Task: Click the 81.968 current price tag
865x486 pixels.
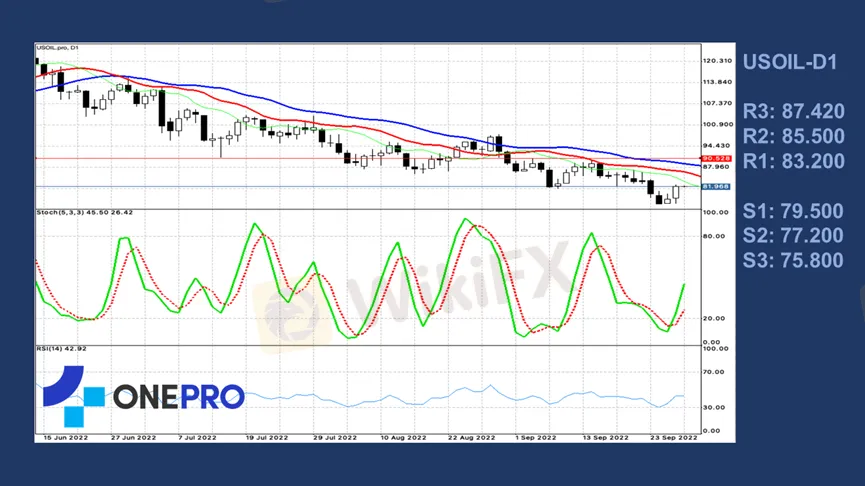Action: point(715,186)
